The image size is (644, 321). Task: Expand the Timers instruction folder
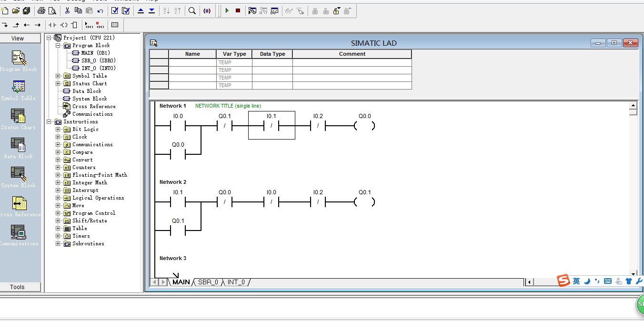coord(58,236)
